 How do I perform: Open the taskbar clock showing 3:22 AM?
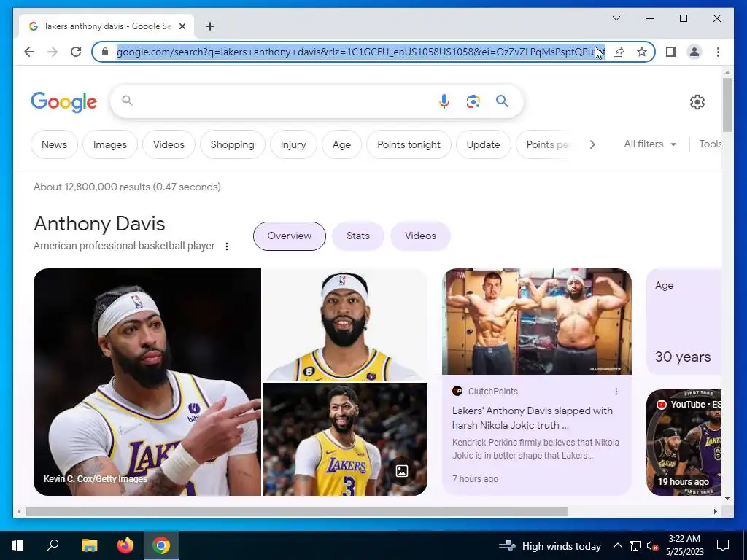pos(684,545)
